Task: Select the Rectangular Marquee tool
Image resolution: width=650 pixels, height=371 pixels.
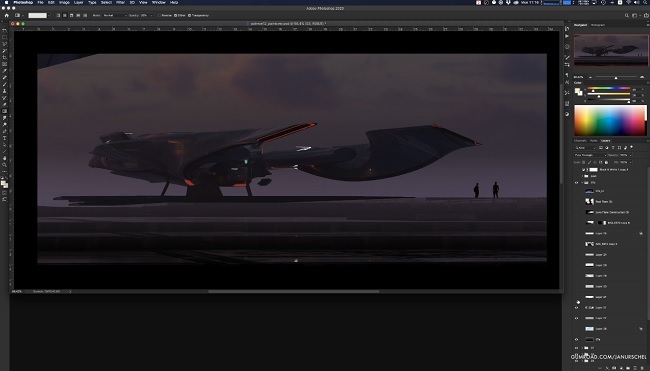Action: [5, 37]
